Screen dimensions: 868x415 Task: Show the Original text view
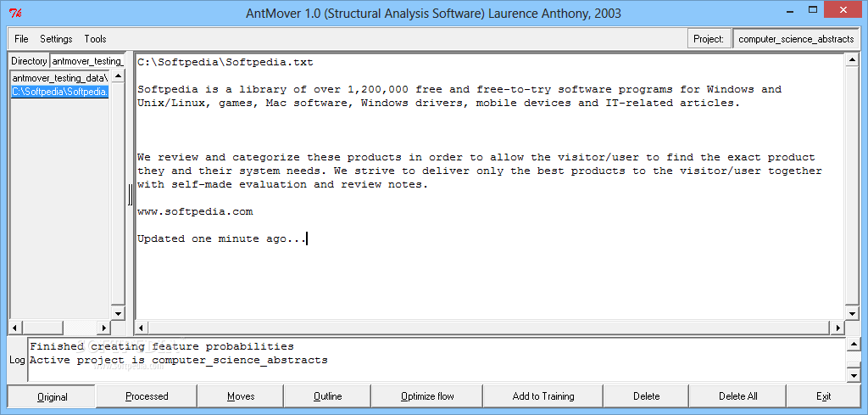point(52,396)
